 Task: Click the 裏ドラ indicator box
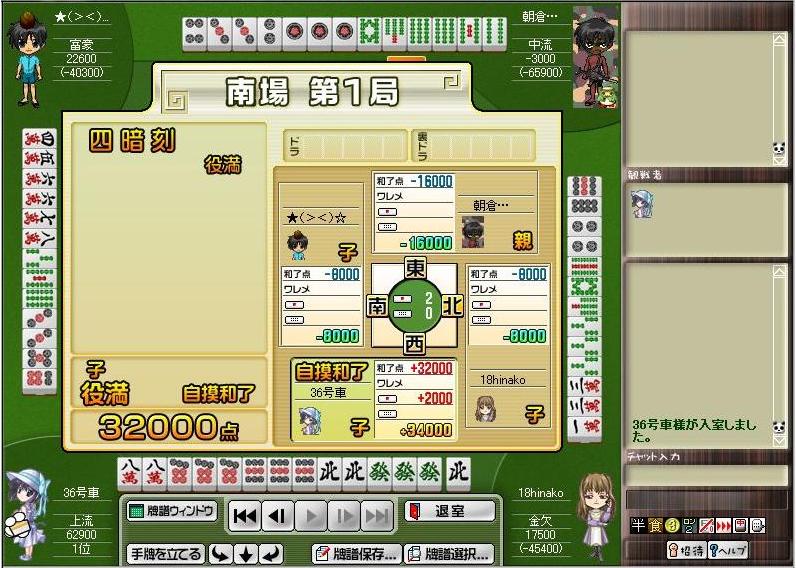point(473,146)
